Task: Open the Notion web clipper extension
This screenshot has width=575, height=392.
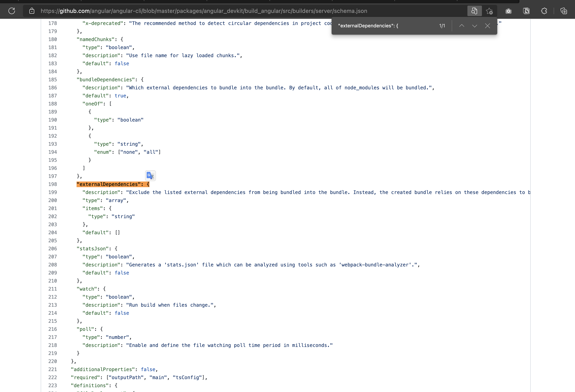Action: pos(526,11)
